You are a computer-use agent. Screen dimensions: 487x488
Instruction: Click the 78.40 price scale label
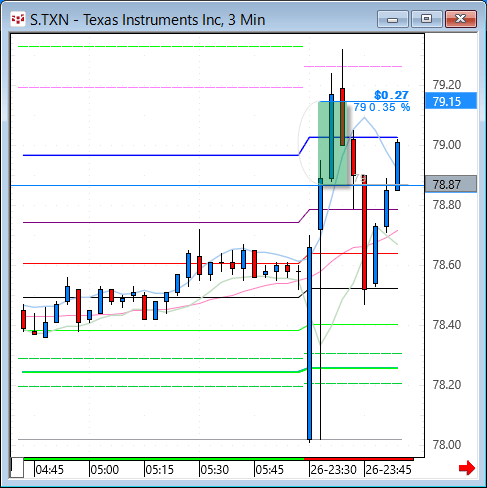pos(447,325)
